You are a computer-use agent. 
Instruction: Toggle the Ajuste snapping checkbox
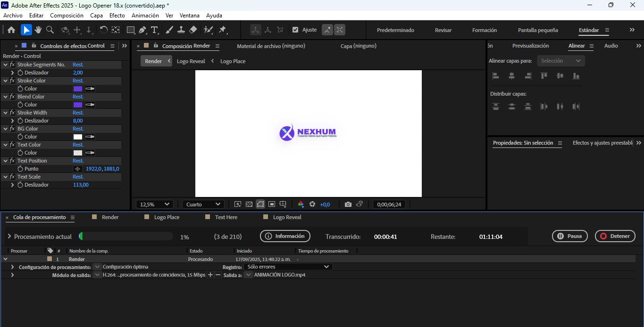[x=295, y=30]
